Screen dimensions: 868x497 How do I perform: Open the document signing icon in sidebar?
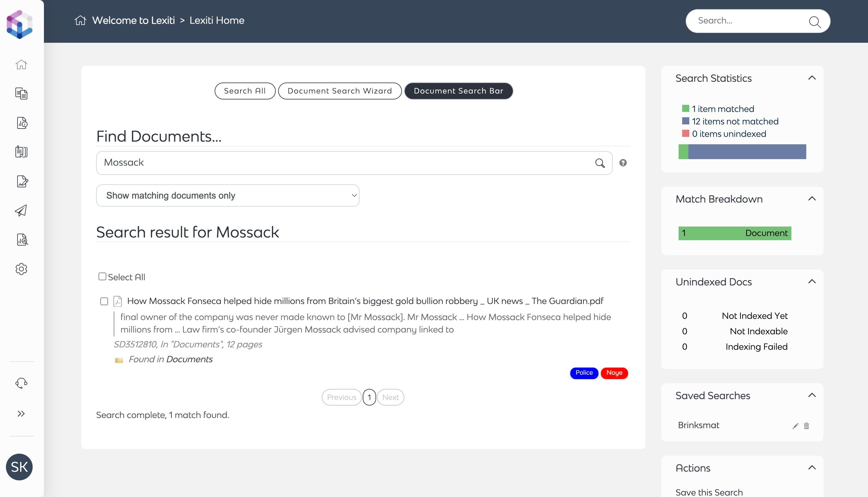pos(22,181)
